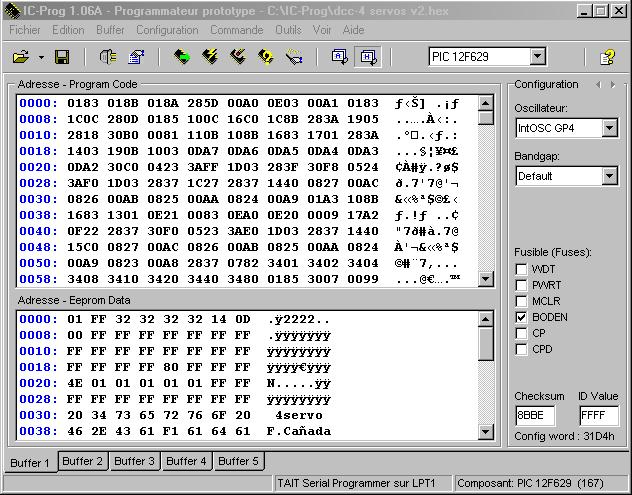Open the Voir menu

322,30
